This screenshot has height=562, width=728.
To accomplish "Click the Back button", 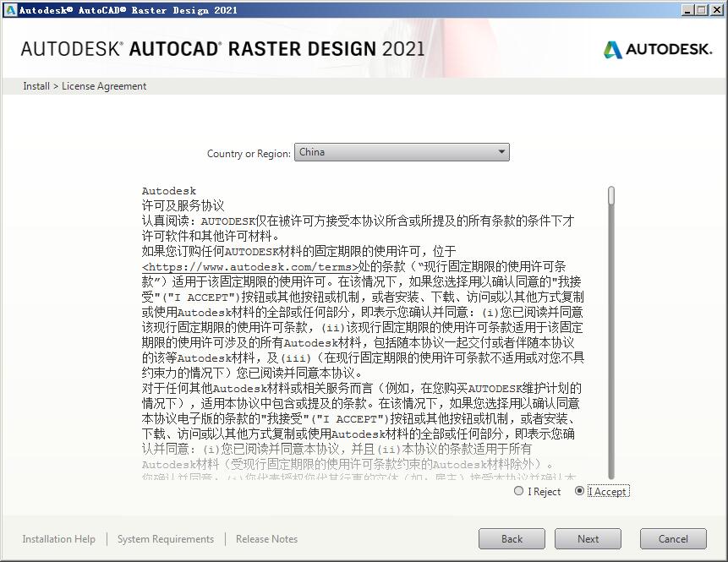I will click(512, 539).
